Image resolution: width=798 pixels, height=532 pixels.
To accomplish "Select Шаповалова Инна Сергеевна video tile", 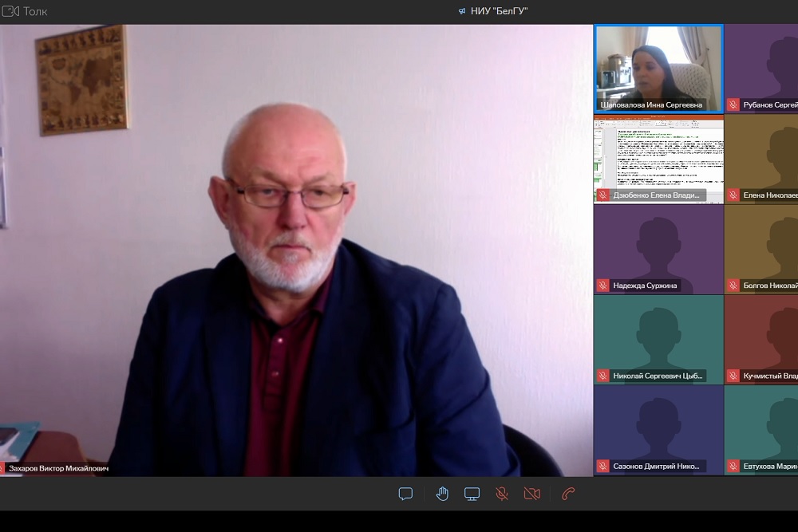I will click(x=658, y=68).
